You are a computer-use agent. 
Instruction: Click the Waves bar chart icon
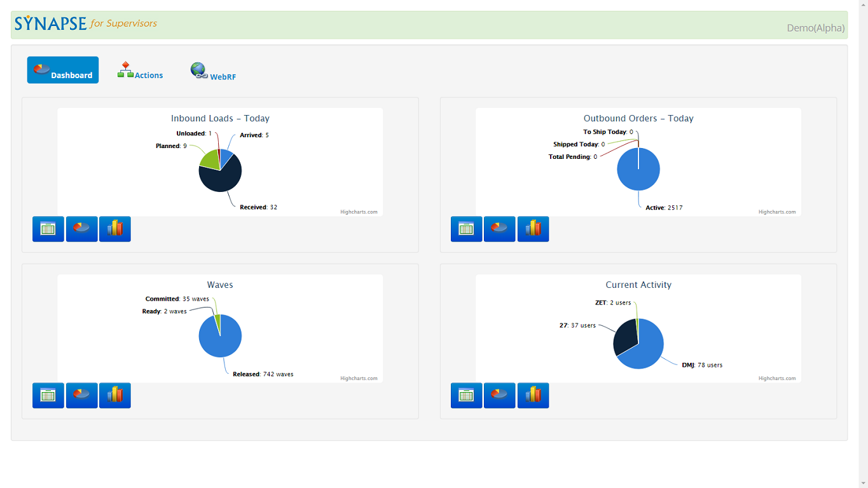point(114,395)
